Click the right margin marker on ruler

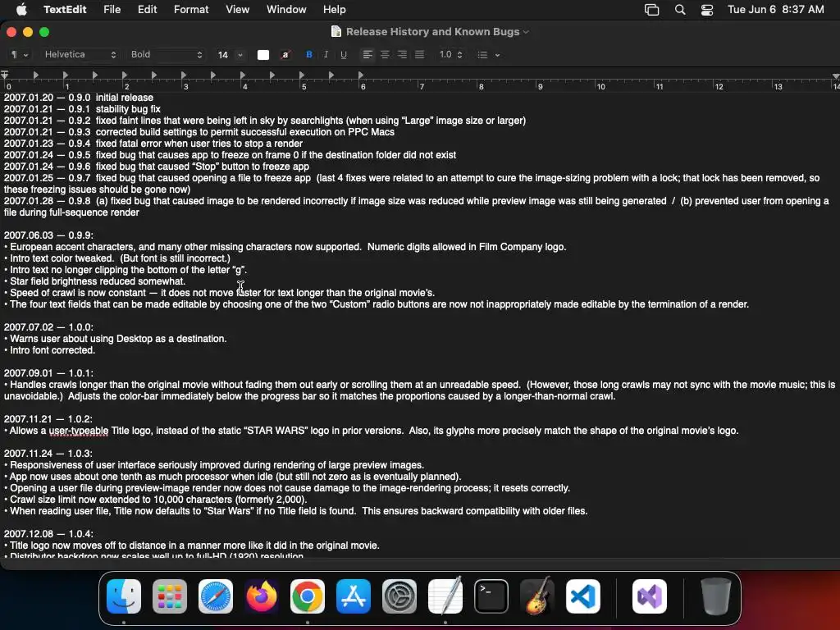pos(836,76)
